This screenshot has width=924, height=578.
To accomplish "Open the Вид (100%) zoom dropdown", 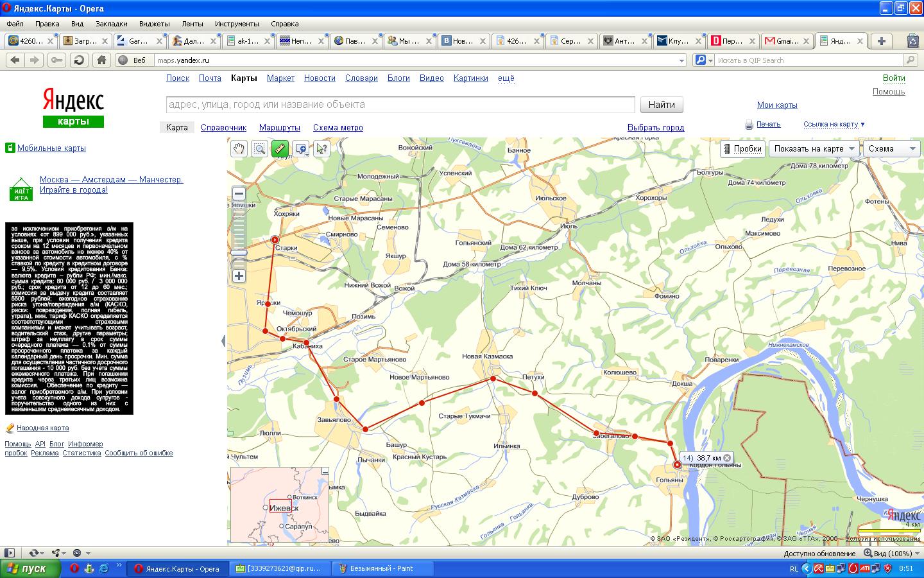I will [893, 553].
